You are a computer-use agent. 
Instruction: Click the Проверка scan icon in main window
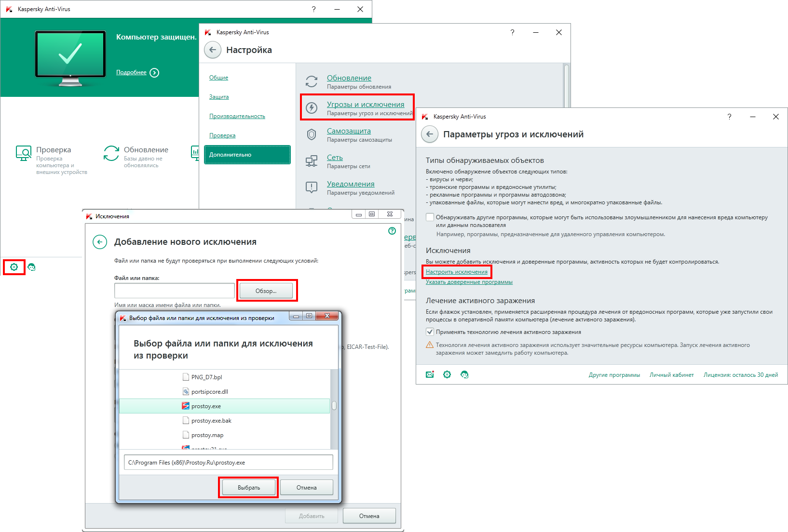pos(23,153)
